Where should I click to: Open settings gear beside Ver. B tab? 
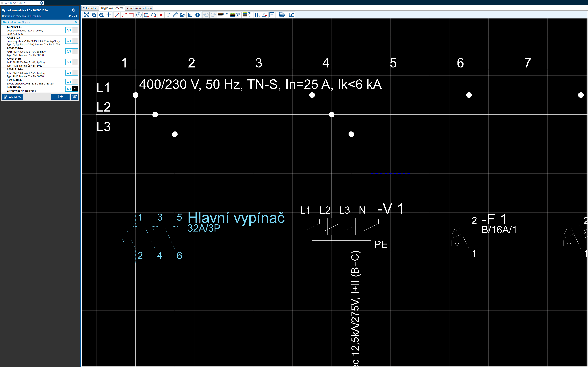pyautogui.click(x=42, y=3)
